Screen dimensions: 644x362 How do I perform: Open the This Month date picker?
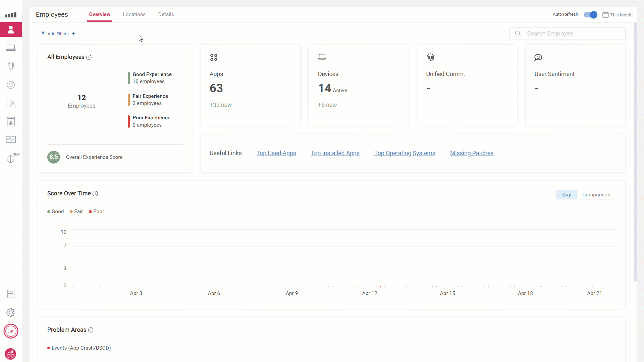(x=618, y=15)
